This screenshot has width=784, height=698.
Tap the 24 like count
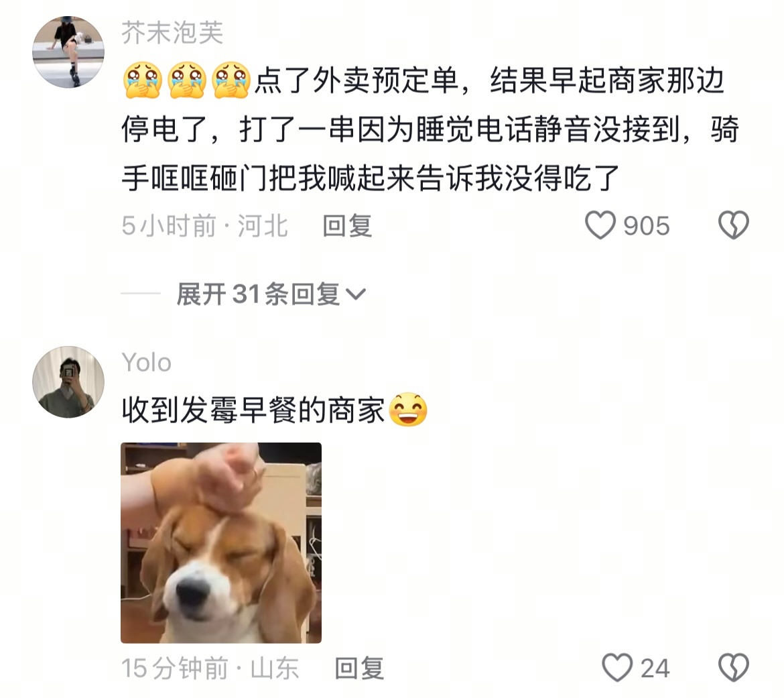point(655,668)
